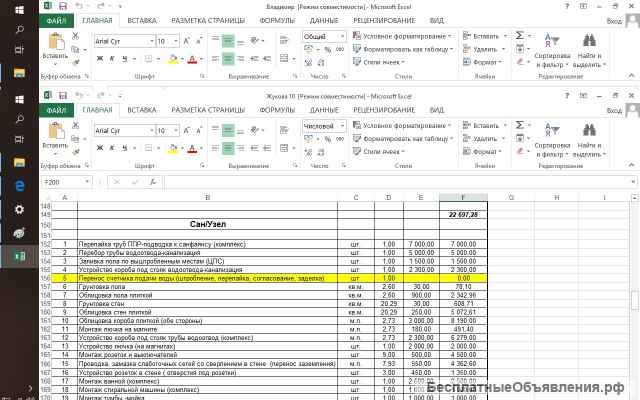
Task: Click the Undo arrow in the Жукова 10 title bar
Action: (x=78, y=95)
